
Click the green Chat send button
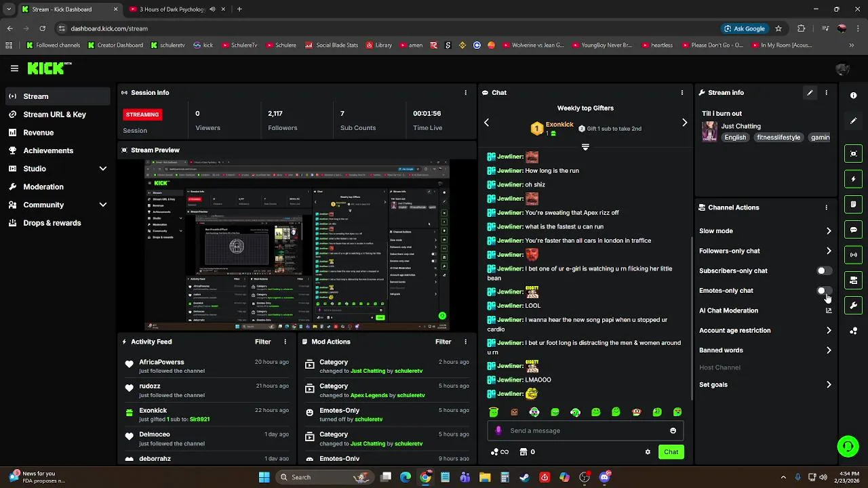tap(671, 452)
